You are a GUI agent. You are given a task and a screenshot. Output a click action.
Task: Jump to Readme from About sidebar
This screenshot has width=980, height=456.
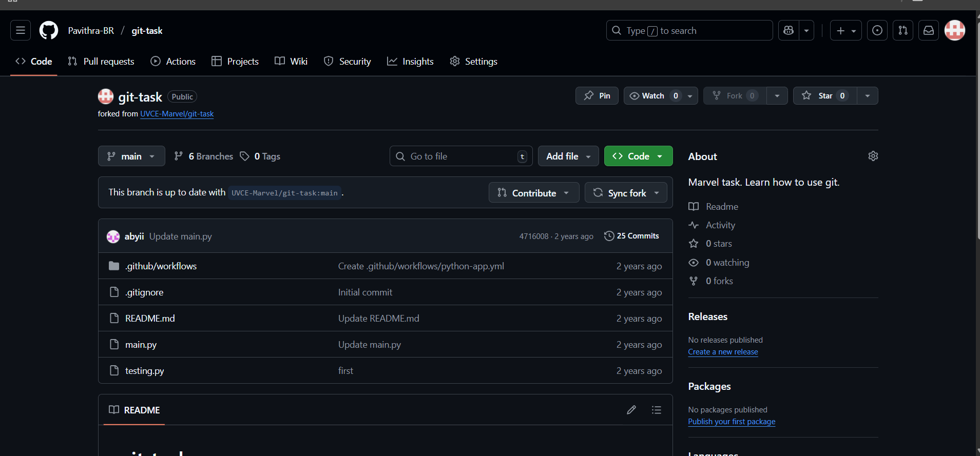pyautogui.click(x=713, y=207)
